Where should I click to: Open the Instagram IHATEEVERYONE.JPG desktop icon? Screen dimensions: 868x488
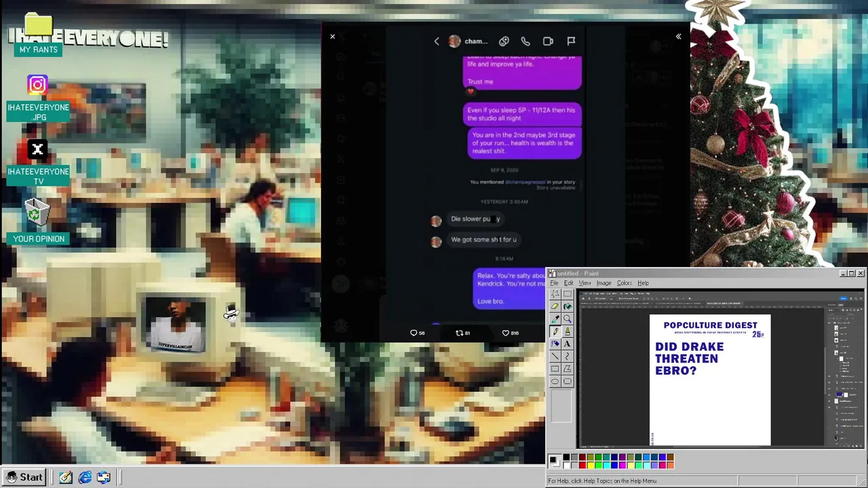click(x=39, y=98)
